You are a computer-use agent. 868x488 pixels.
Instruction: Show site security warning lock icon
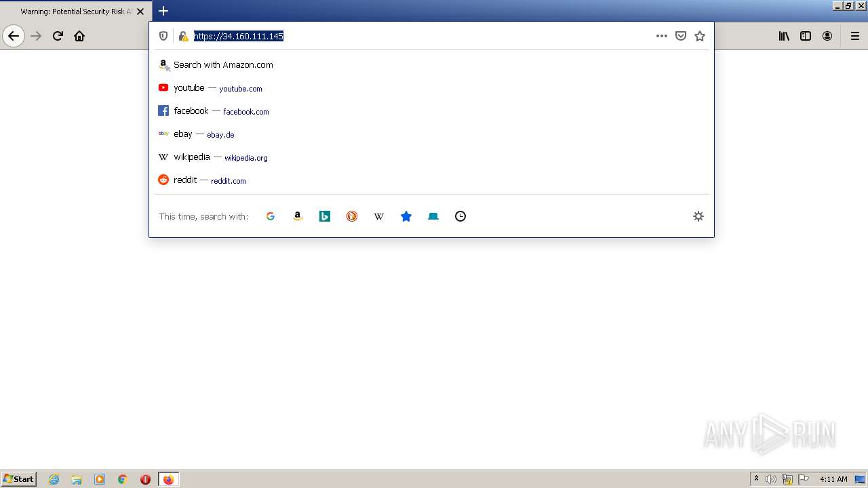[183, 36]
